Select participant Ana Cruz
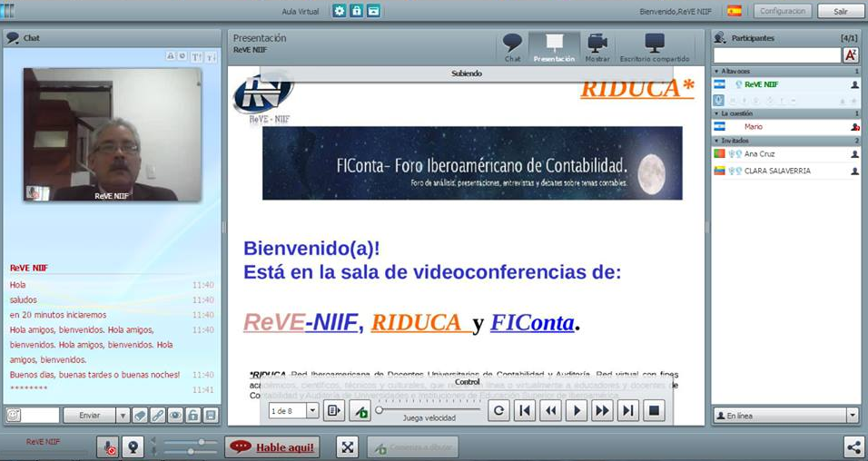Screen dimensions: 868x461 786,154
